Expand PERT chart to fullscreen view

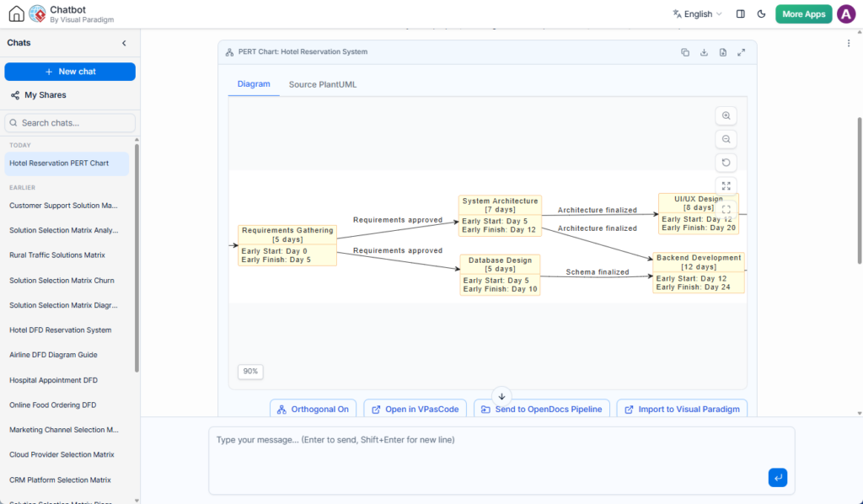(742, 52)
